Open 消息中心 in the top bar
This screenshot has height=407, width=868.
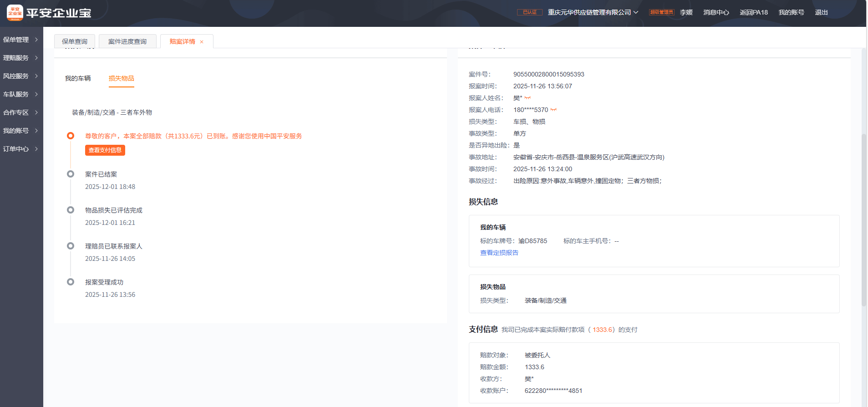tap(716, 12)
